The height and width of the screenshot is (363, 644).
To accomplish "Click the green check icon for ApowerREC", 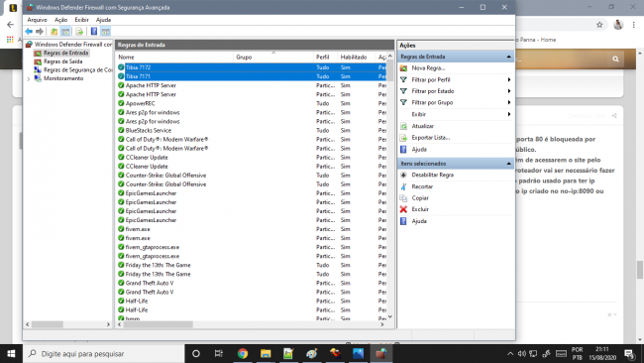I will [121, 103].
